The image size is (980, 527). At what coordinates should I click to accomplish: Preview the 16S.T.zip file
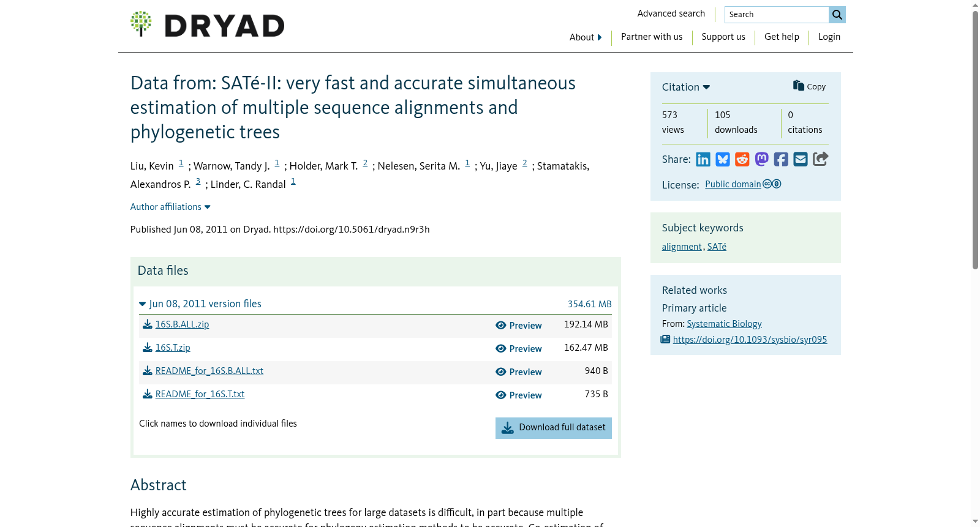point(519,349)
